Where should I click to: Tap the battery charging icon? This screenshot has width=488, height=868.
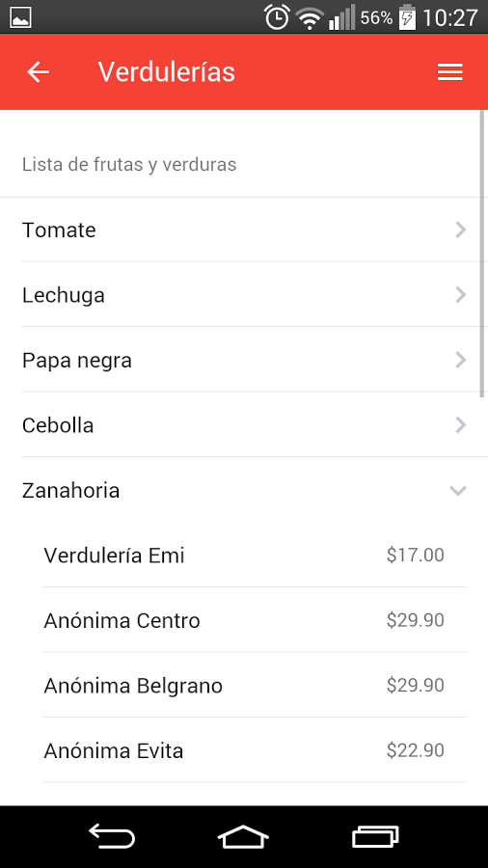407,17
